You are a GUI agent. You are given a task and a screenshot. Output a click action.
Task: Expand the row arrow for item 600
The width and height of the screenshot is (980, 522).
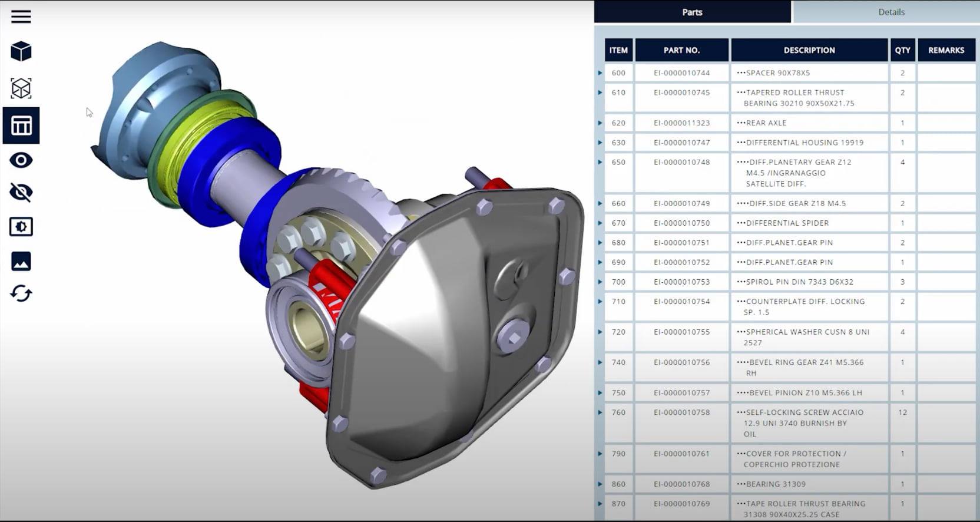point(600,73)
